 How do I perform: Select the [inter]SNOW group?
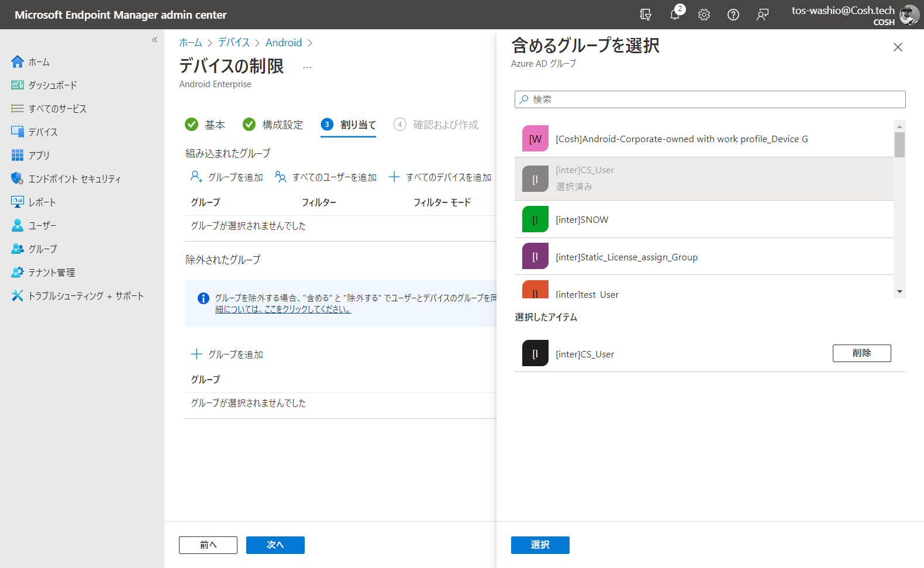[704, 219]
